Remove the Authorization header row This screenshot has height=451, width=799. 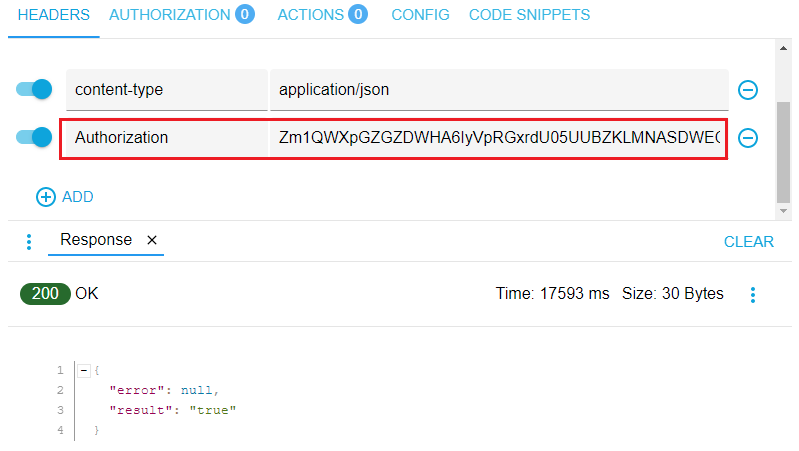pyautogui.click(x=747, y=138)
